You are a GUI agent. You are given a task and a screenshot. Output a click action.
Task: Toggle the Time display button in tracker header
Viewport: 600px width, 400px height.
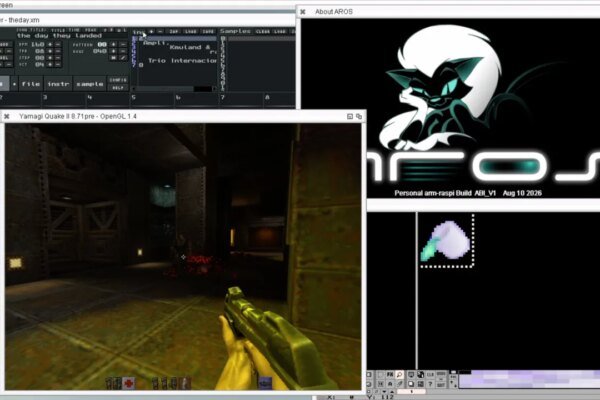click(73, 30)
